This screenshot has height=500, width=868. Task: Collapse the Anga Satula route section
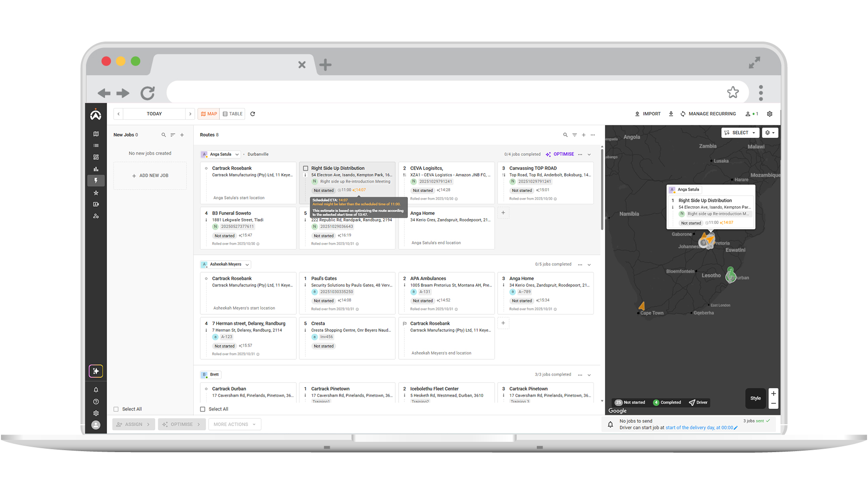click(x=589, y=154)
